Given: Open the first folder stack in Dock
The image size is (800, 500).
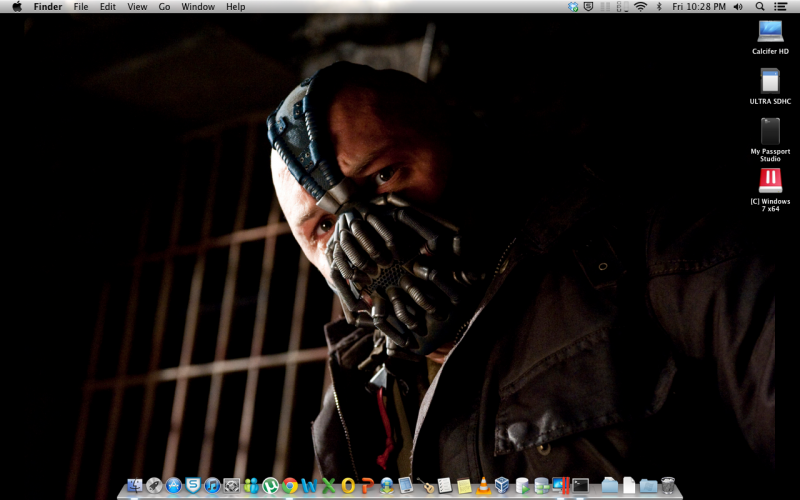Looking at the screenshot, I should coord(609,485).
